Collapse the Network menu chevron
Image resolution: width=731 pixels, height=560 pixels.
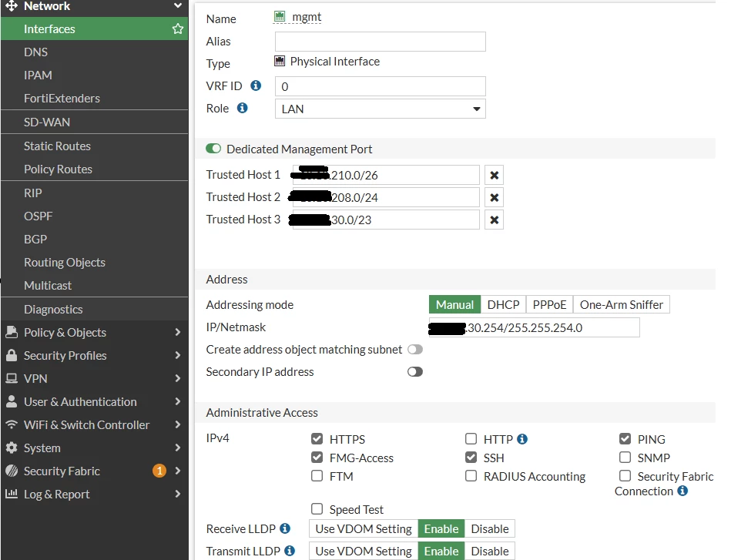[178, 5]
